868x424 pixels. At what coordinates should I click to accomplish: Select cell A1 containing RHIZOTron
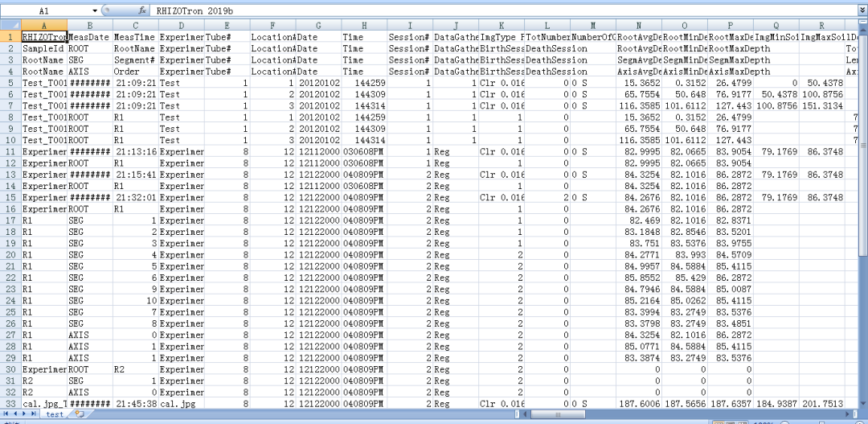tap(43, 37)
